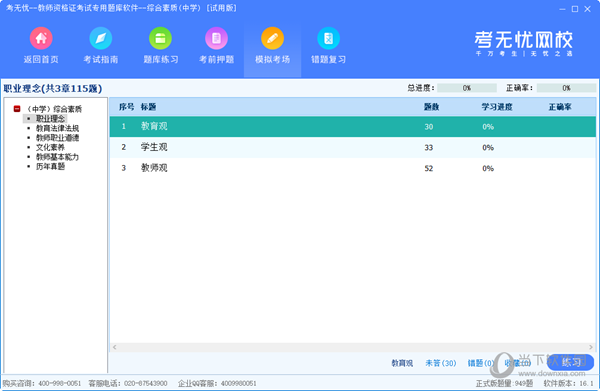Select the 教师观 row
Viewport: 600px width, 391px height.
click(x=353, y=168)
